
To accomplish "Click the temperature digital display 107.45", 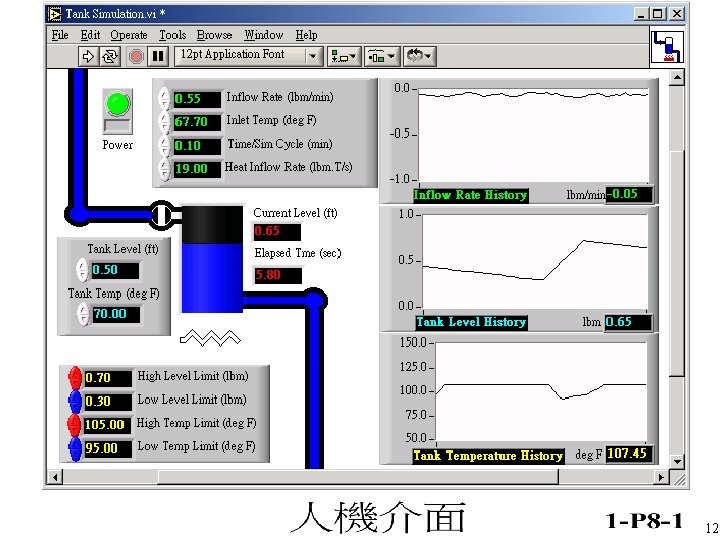I will [x=629, y=454].
